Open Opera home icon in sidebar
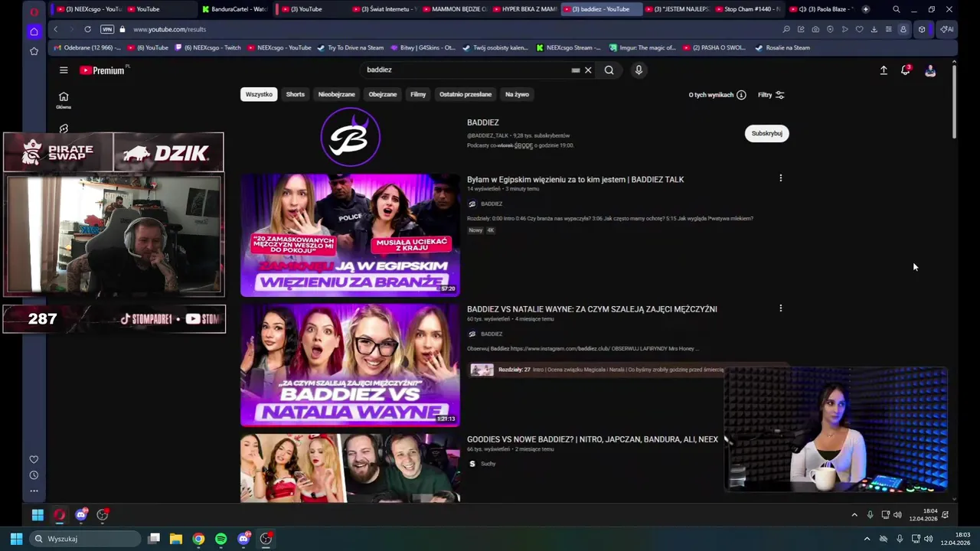The height and width of the screenshot is (551, 980). pyautogui.click(x=34, y=31)
